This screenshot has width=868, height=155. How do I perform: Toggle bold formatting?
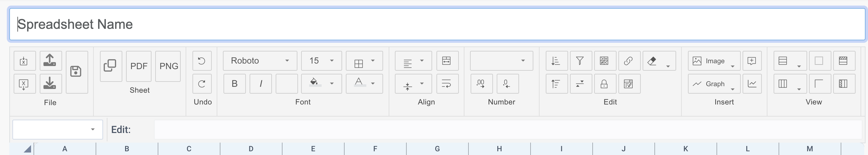tap(234, 84)
